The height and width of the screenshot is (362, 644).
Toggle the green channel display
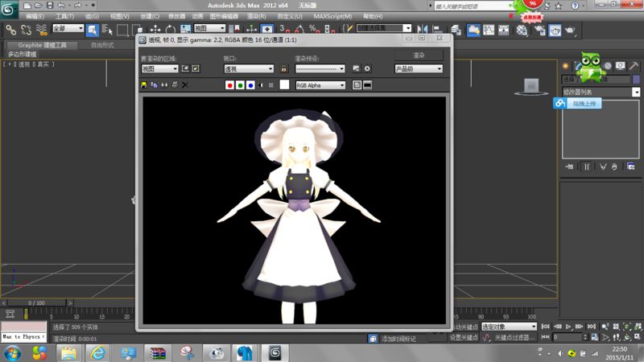click(240, 85)
